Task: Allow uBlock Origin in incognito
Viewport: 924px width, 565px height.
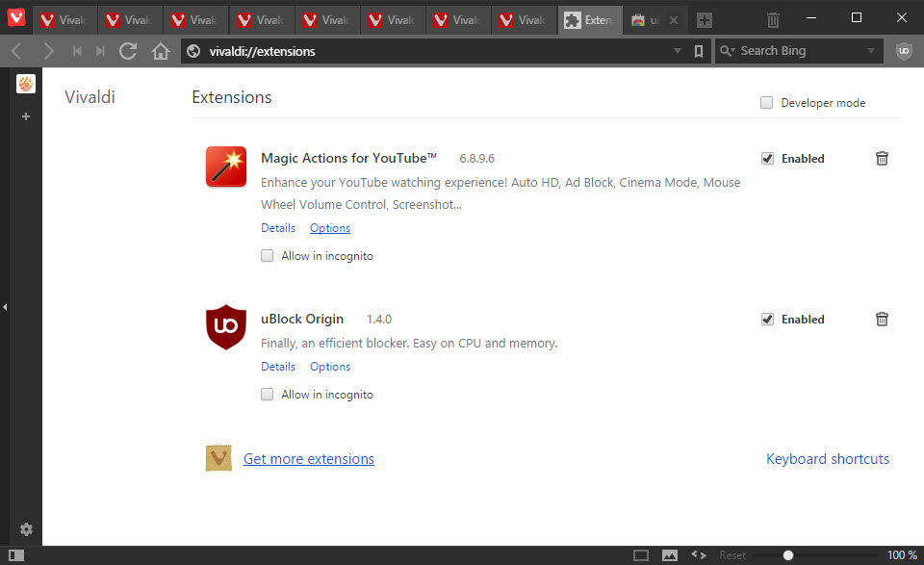Action: (x=267, y=394)
